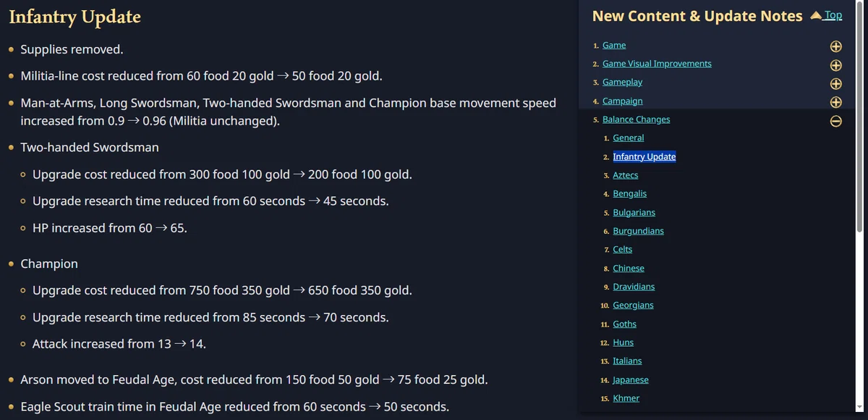The height and width of the screenshot is (420, 868).
Task: Navigate to the Campaign section
Action: (x=622, y=101)
